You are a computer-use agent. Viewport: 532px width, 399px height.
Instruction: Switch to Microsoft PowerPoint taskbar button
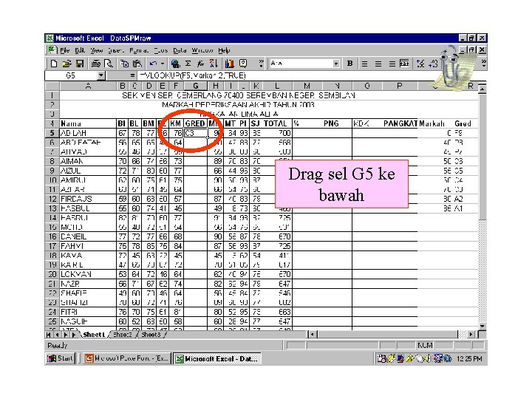(126, 358)
